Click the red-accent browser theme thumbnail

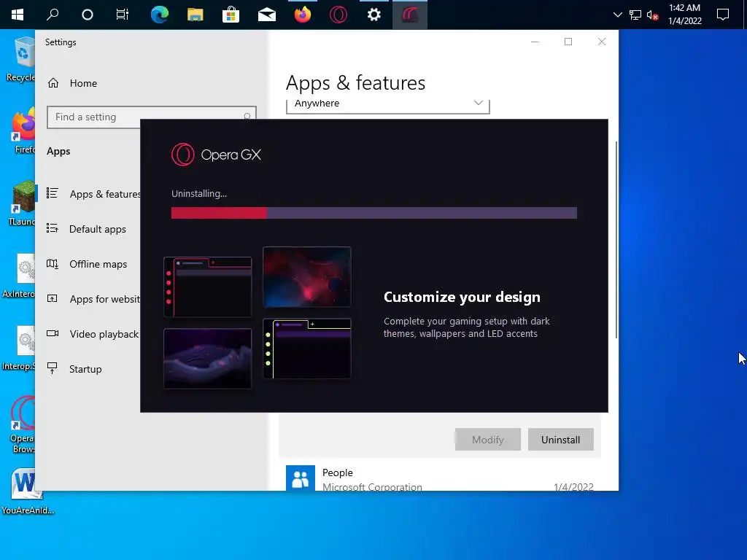coord(208,287)
